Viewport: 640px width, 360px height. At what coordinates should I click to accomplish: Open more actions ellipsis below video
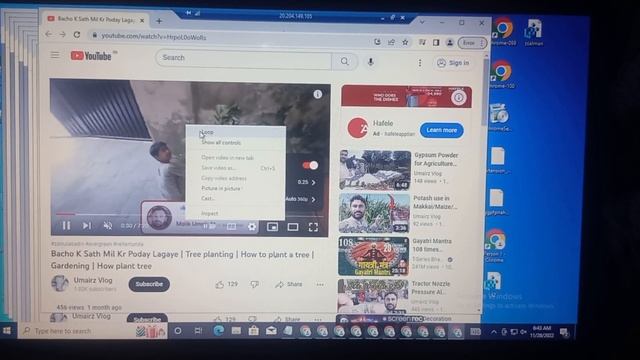click(x=320, y=284)
